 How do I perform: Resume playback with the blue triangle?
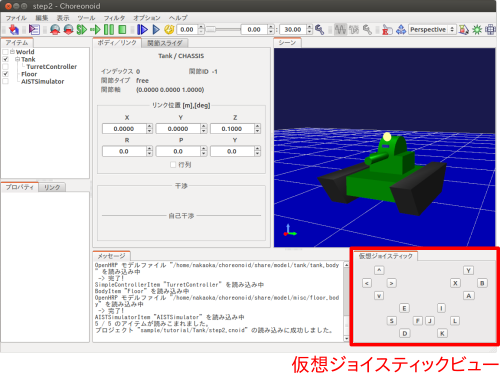point(156,30)
